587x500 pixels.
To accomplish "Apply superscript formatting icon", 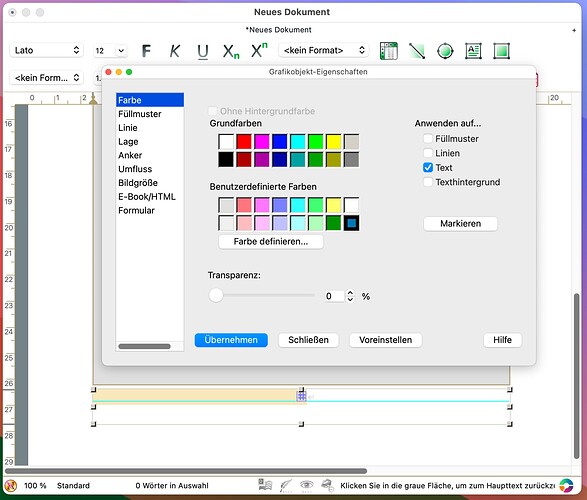I will [x=259, y=50].
